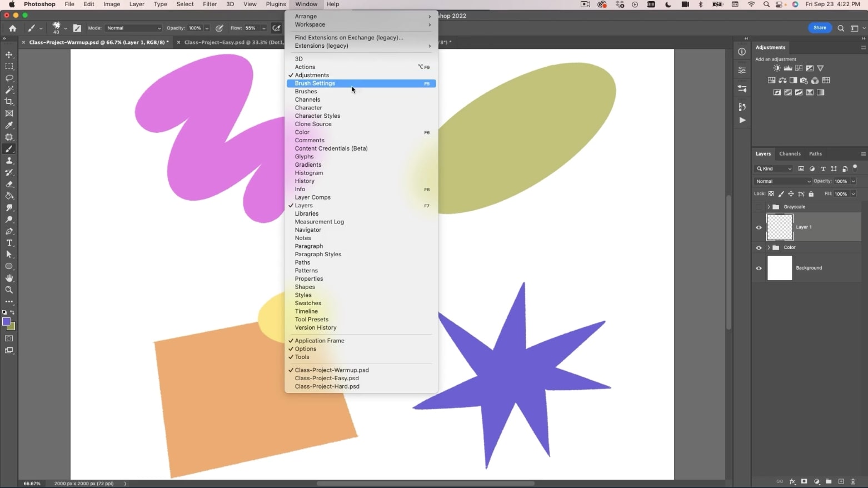The width and height of the screenshot is (868, 488).
Task: Add a new layer from the Layers panel
Action: coord(841,481)
